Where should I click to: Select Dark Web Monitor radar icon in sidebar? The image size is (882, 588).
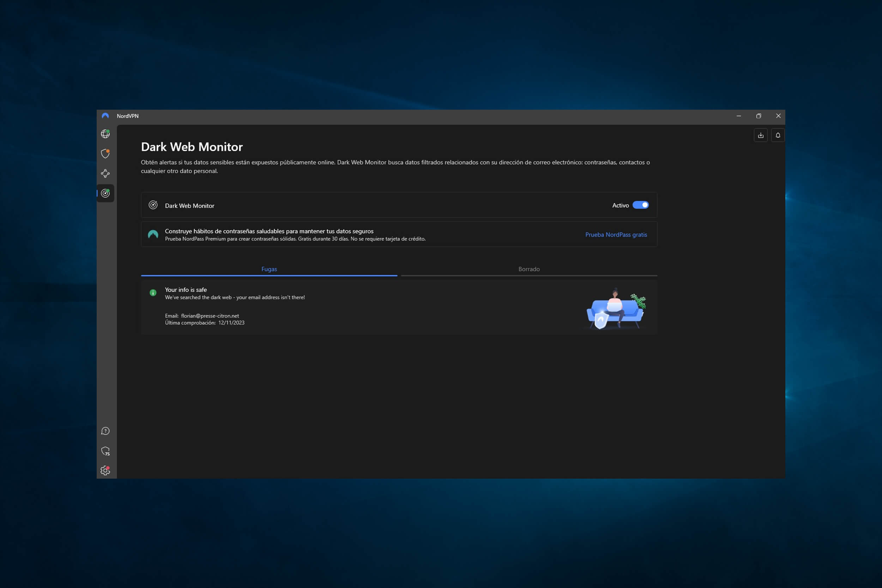pos(105,193)
